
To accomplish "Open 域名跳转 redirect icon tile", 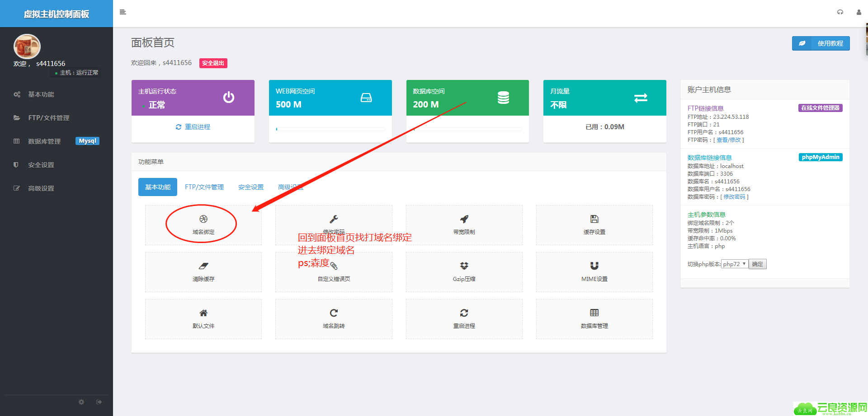I will (334, 319).
